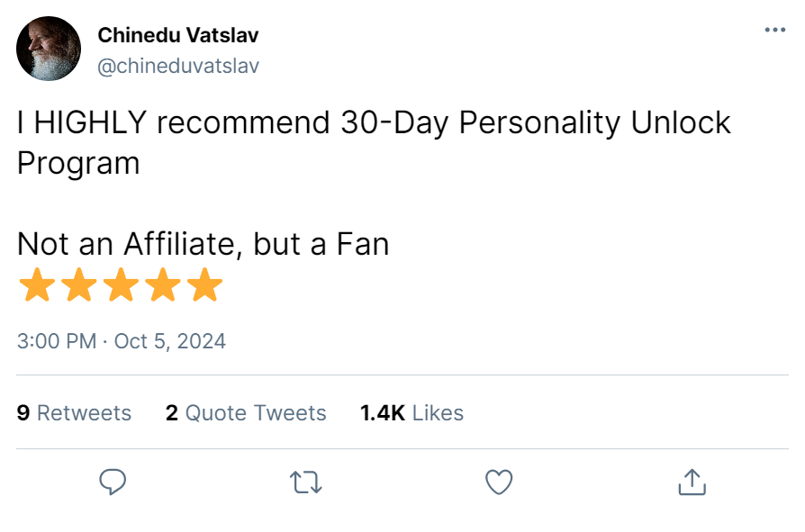
Task: View the 2 Quote Tweets list
Action: click(246, 413)
